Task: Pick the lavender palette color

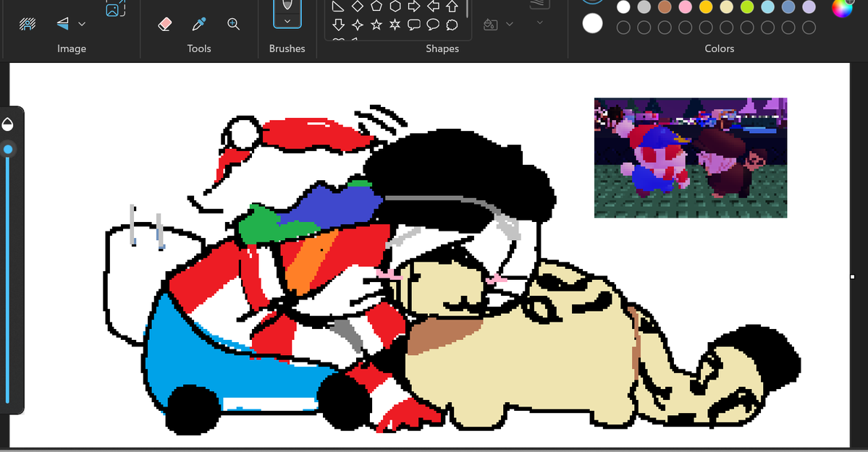Action: [x=809, y=7]
